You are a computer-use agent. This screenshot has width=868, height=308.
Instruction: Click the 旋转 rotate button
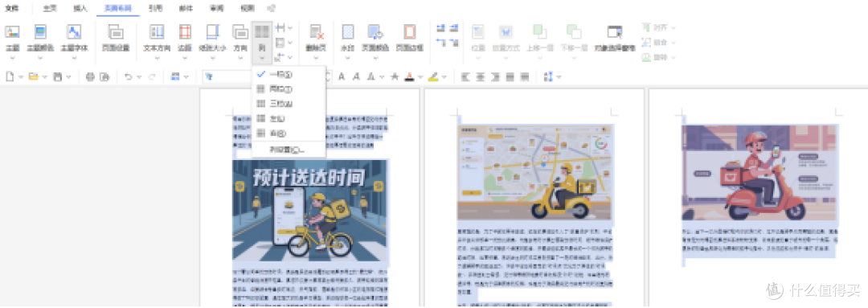tap(659, 57)
